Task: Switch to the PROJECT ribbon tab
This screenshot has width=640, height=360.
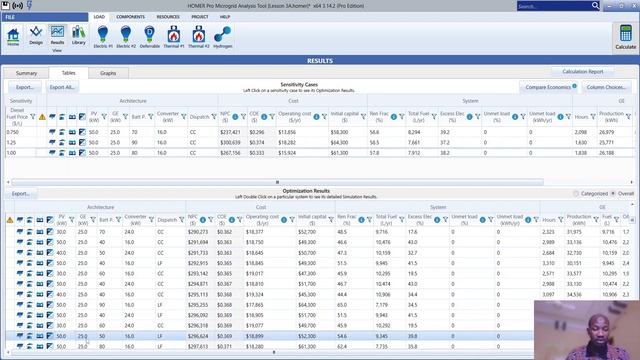Action: click(200, 17)
